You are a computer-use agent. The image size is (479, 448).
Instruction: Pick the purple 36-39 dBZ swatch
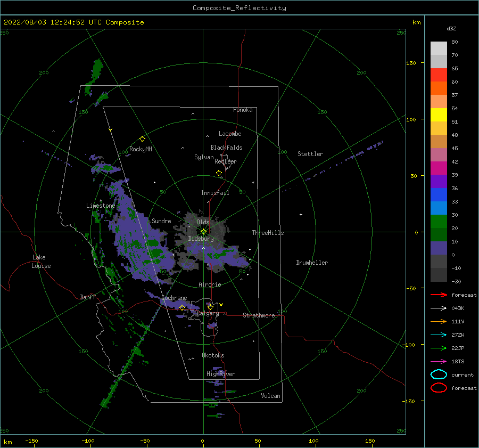(x=439, y=182)
